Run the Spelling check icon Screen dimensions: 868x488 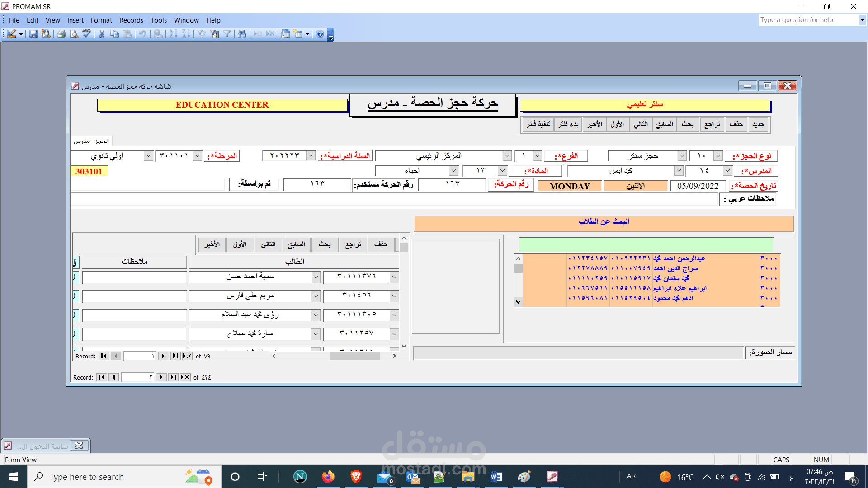click(x=87, y=34)
